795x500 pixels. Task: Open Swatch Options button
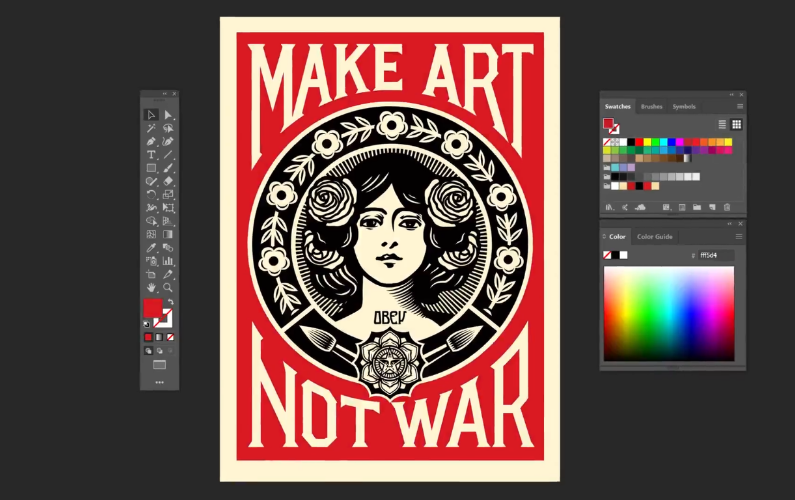682,207
